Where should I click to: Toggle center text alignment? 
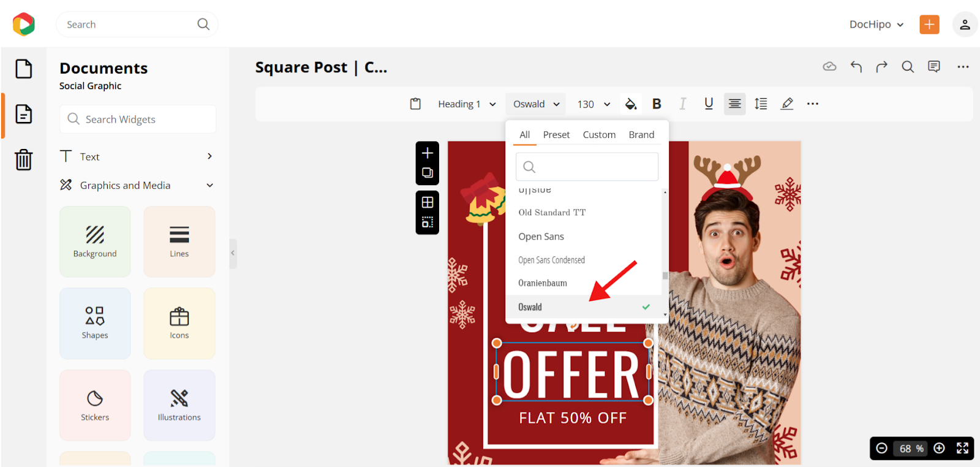(734, 104)
